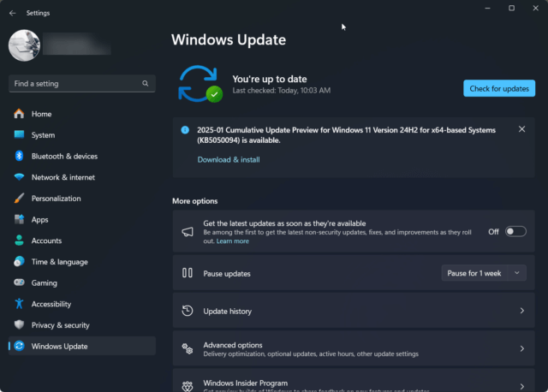Click Check for updates button
The height and width of the screenshot is (392, 548).
(499, 88)
